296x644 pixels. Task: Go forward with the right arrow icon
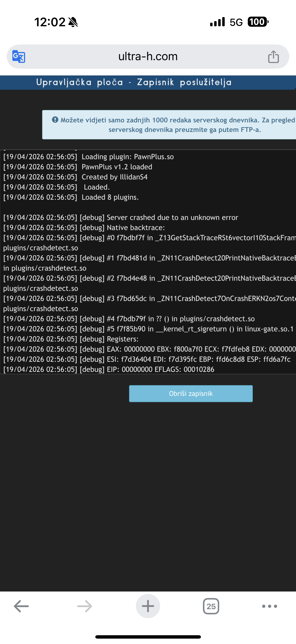(x=85, y=606)
